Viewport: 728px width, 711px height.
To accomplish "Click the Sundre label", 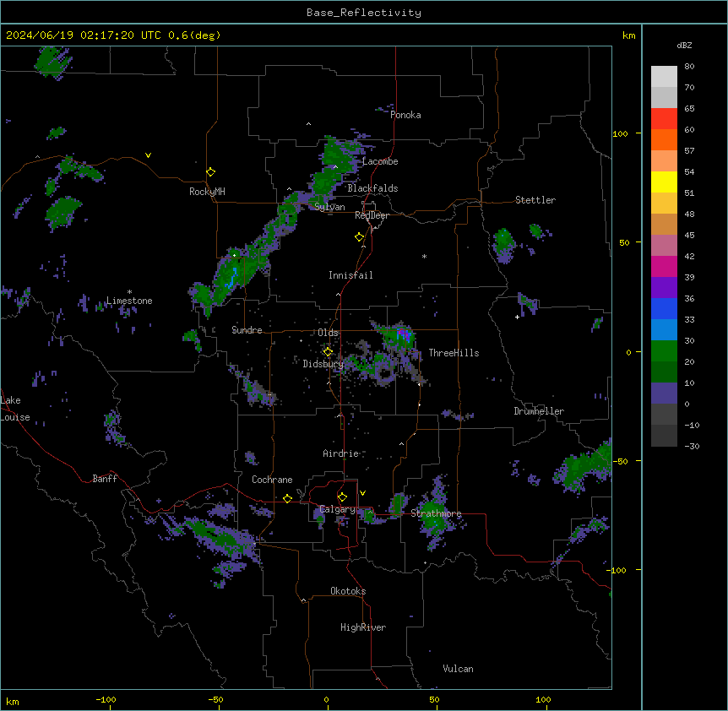I will (x=247, y=330).
